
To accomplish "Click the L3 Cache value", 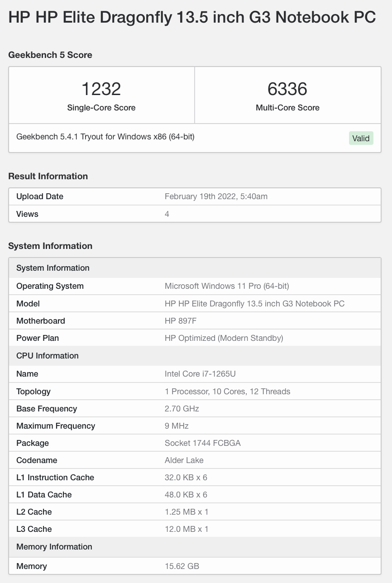I will [186, 529].
